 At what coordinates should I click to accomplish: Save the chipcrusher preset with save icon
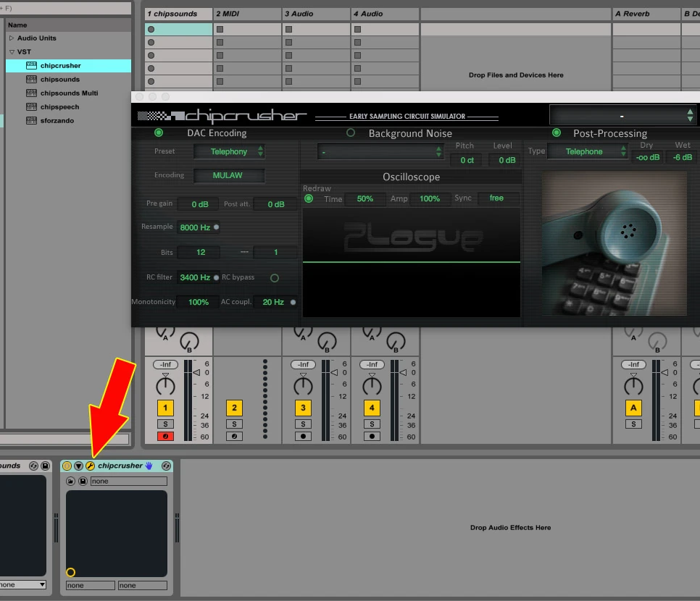tap(82, 480)
